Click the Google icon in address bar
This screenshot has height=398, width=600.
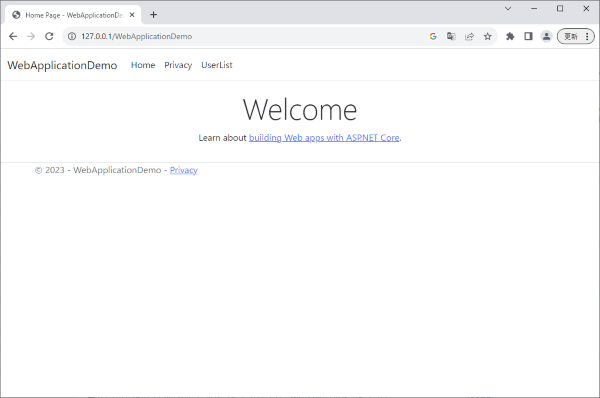[433, 36]
